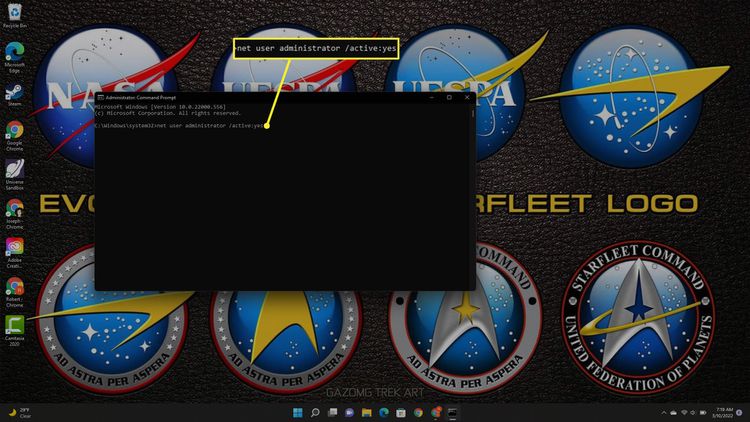Select the Microsoft Edge desktop shortcut
Viewport: 750px width, 422px height.
click(x=14, y=57)
